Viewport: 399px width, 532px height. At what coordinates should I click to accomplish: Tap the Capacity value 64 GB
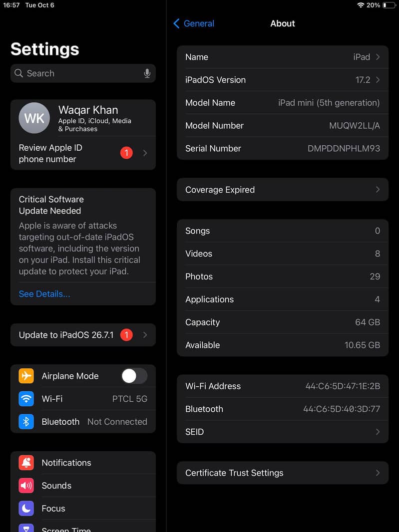[x=368, y=322]
